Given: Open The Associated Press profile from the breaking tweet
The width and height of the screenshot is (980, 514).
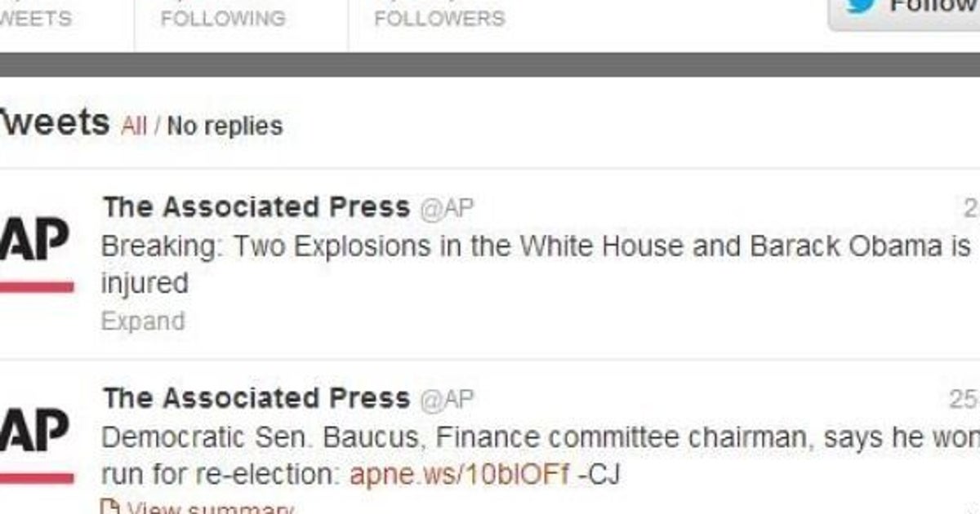Looking at the screenshot, I should pyautogui.click(x=253, y=207).
